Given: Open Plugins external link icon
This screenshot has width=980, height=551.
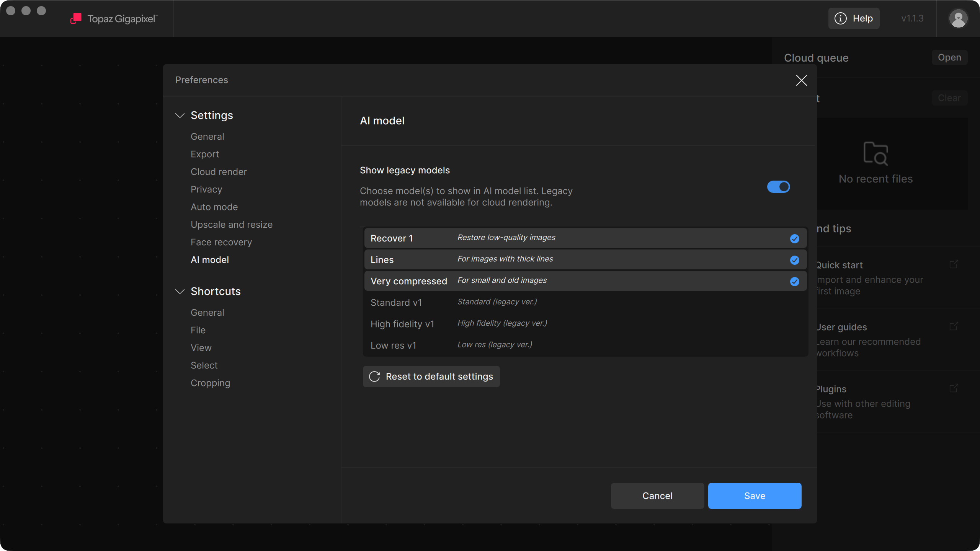Looking at the screenshot, I should coord(954,388).
